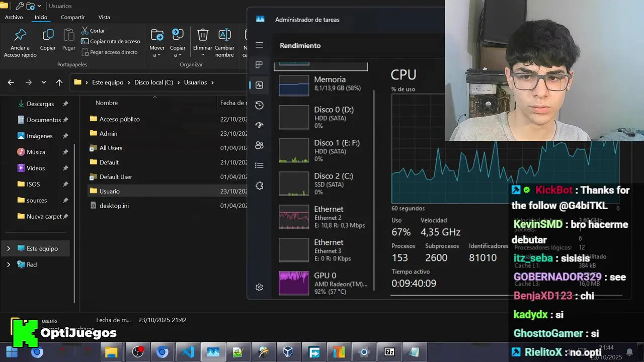Open the Archivo menu
644x362 pixels.
[x=14, y=17]
